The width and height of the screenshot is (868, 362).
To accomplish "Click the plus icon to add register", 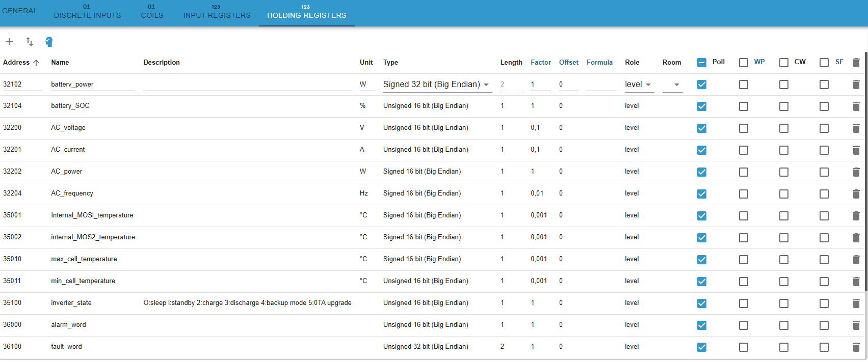I will (9, 42).
